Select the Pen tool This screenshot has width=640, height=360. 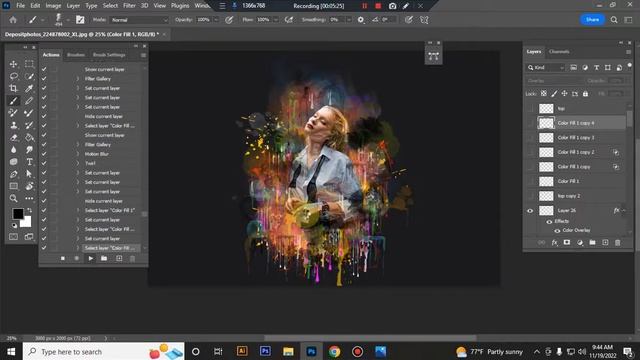click(13, 174)
